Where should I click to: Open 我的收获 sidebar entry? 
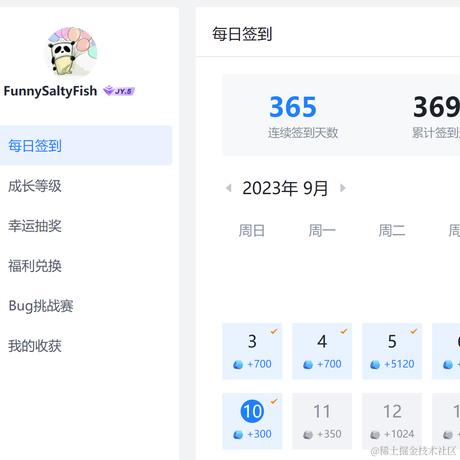[x=35, y=346]
